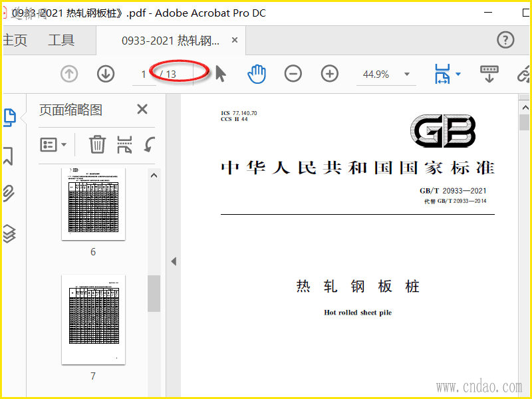
Task: Click the Hot rolled sheet pile subtitle
Action: point(358,313)
